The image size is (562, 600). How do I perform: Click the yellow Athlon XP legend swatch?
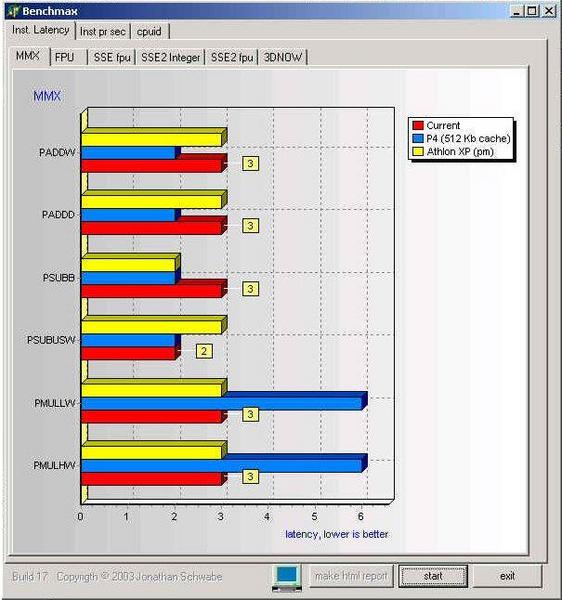(418, 152)
